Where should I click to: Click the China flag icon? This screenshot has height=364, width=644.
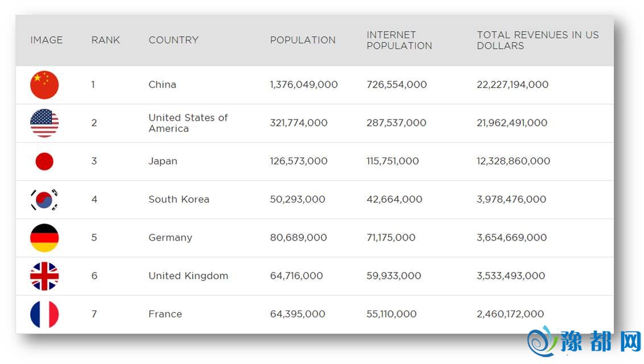[44, 85]
